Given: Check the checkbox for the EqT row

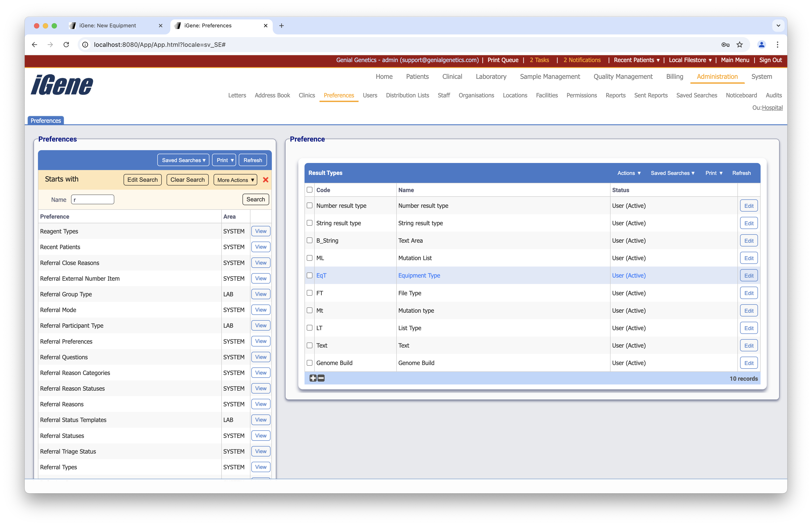Looking at the screenshot, I should 309,275.
